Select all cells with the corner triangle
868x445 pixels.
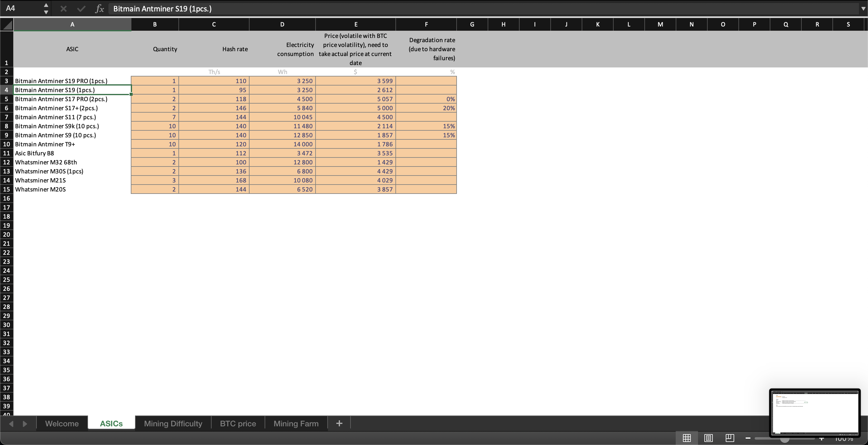click(x=7, y=25)
